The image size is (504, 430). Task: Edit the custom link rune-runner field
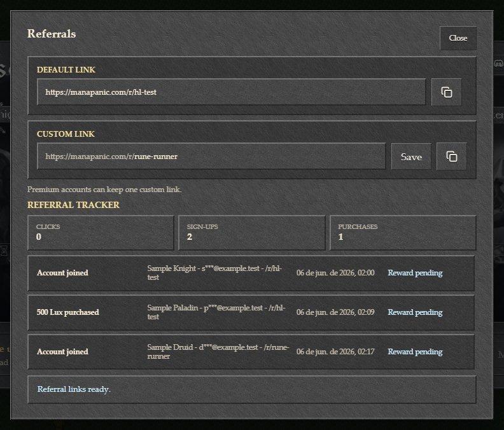[211, 156]
